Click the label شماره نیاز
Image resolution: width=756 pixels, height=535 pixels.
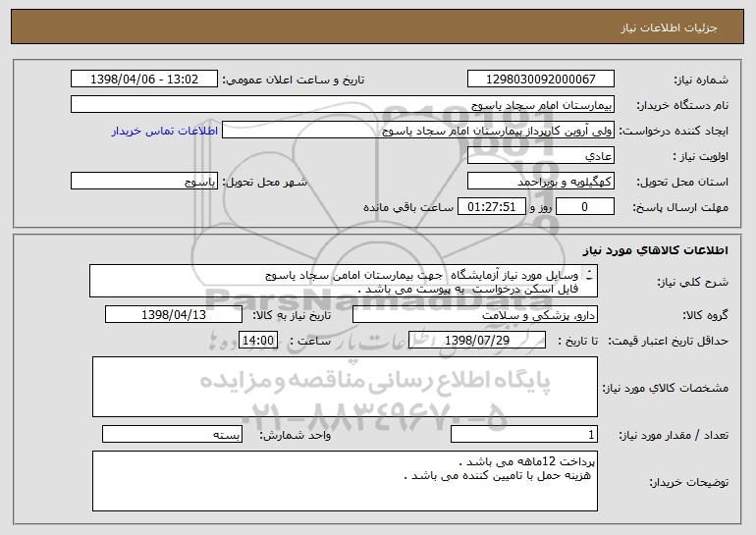(701, 80)
